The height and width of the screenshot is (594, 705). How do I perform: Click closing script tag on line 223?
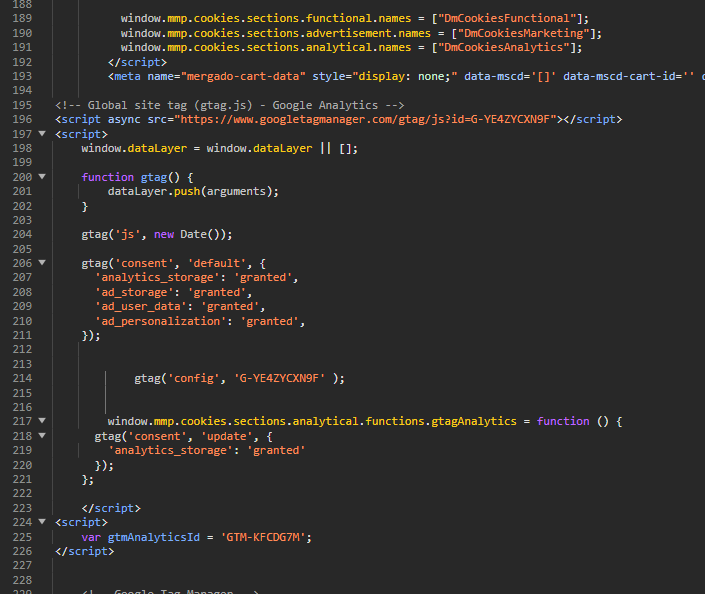click(x=111, y=508)
